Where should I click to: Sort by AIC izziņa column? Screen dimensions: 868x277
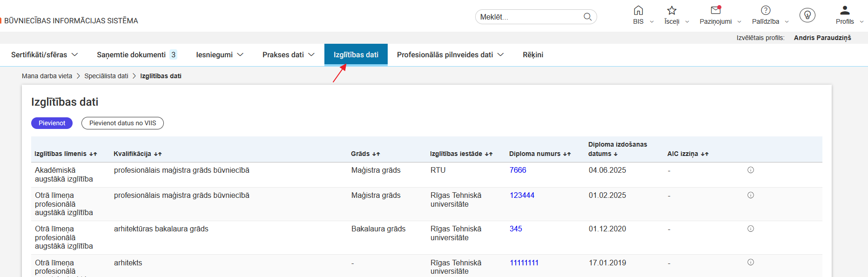click(x=705, y=154)
